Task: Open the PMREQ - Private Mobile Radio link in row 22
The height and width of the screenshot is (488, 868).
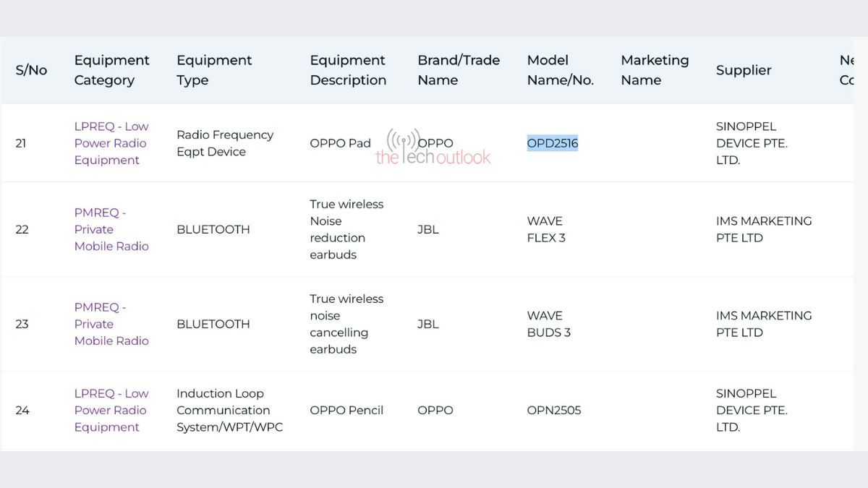Action: point(111,229)
